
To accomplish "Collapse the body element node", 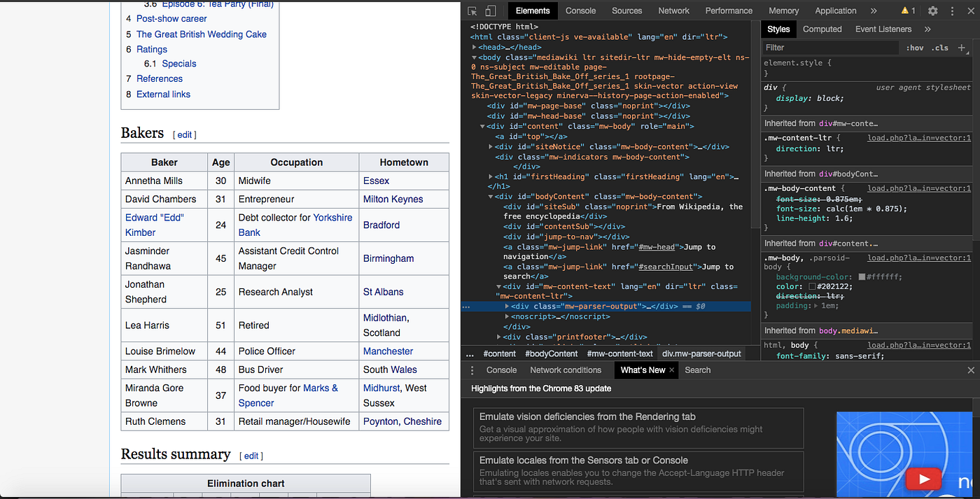I will tap(474, 57).
